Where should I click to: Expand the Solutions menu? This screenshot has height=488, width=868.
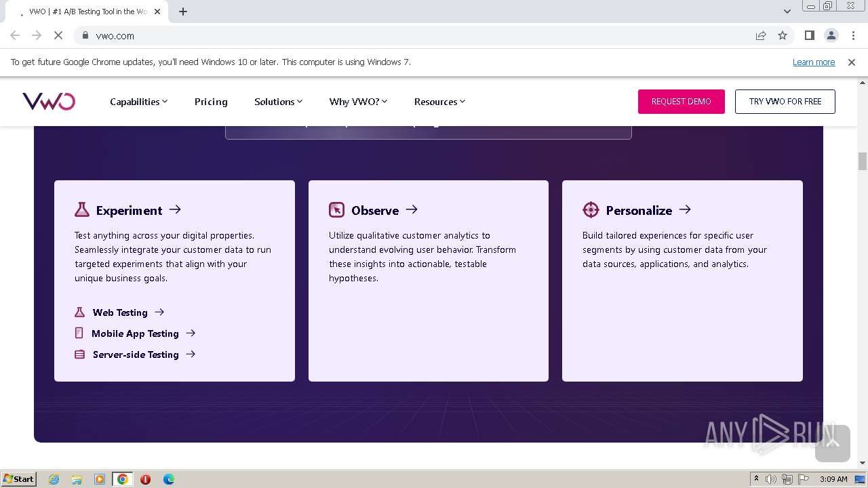tap(278, 102)
